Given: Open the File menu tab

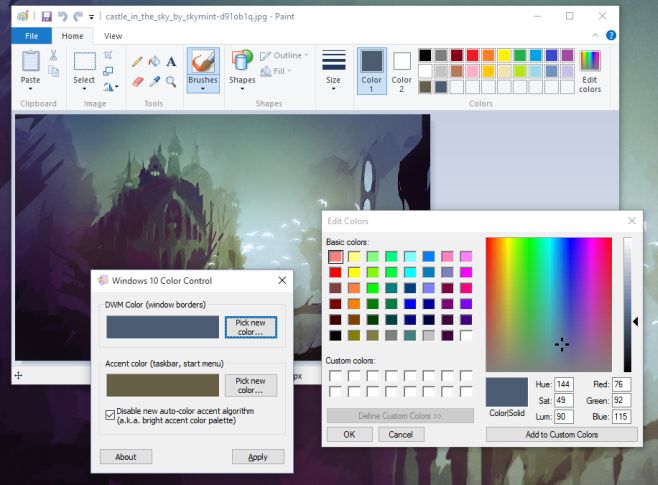Looking at the screenshot, I should pos(31,36).
